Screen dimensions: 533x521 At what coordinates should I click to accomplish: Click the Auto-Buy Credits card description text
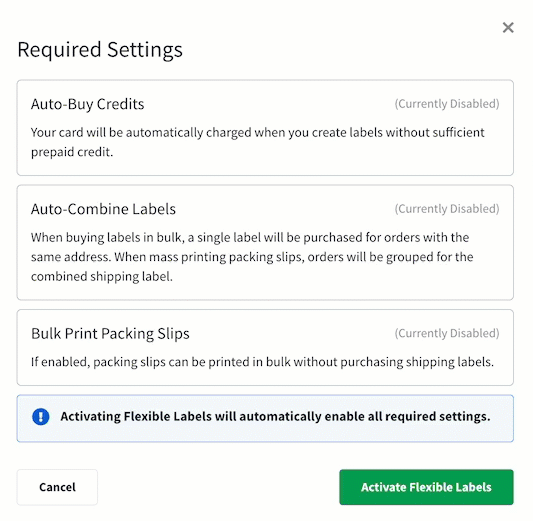tap(258, 142)
